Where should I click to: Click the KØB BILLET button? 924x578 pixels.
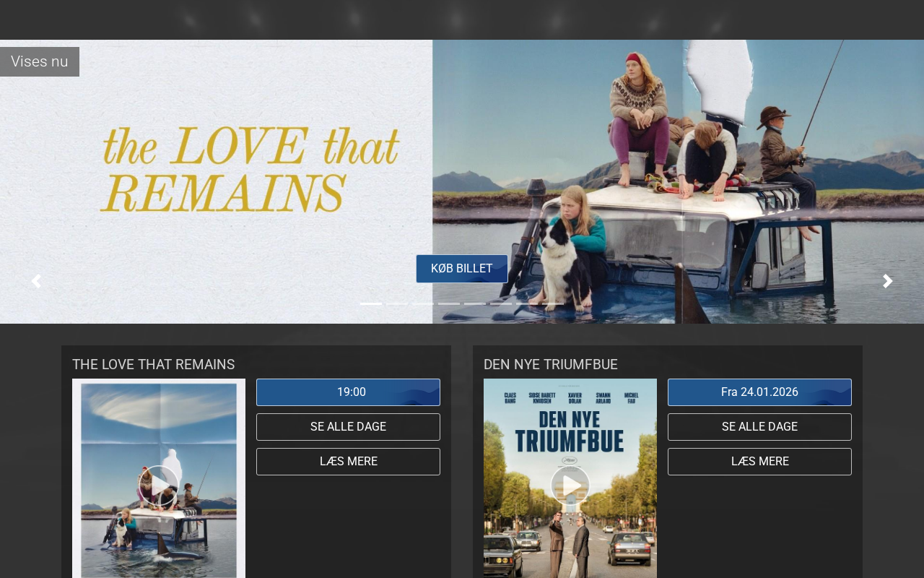(x=462, y=269)
